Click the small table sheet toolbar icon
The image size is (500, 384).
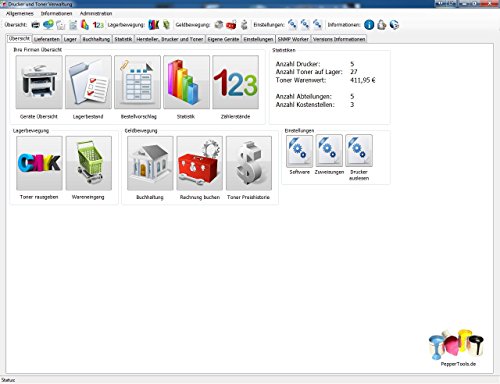pyautogui.click(x=73, y=25)
